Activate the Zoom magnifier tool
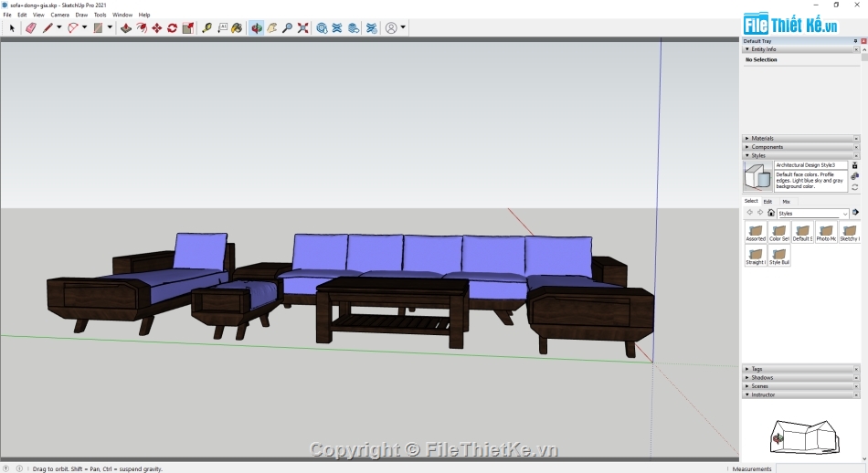 coord(287,27)
